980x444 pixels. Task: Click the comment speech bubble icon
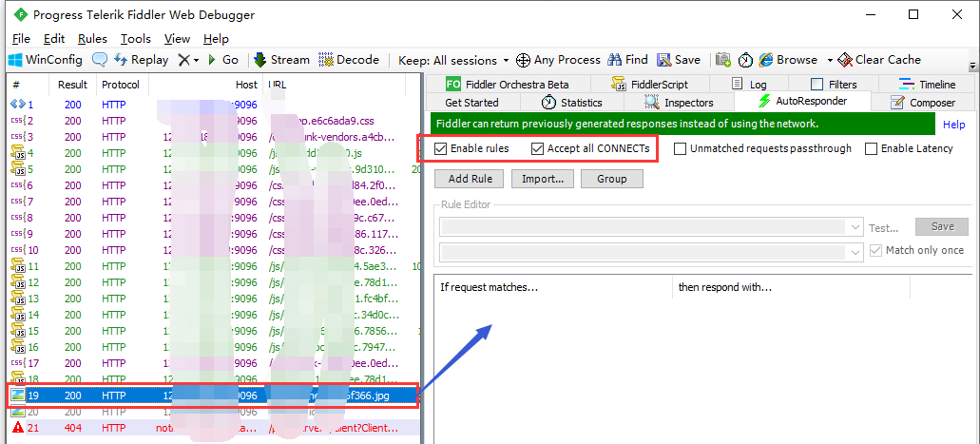100,60
